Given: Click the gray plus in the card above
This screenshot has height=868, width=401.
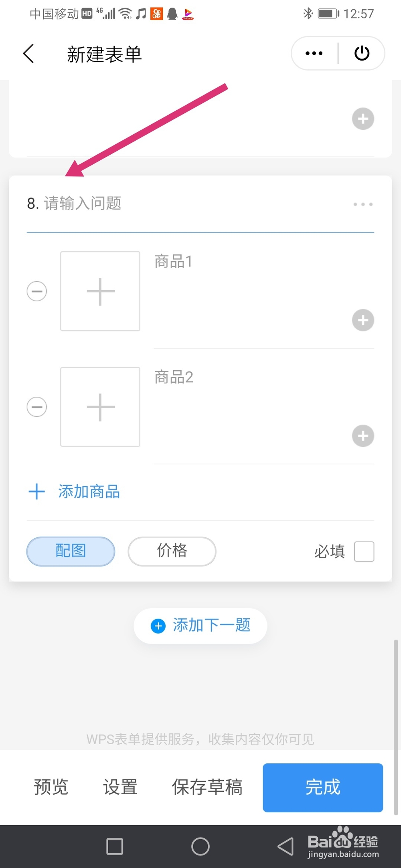Looking at the screenshot, I should pos(363,119).
